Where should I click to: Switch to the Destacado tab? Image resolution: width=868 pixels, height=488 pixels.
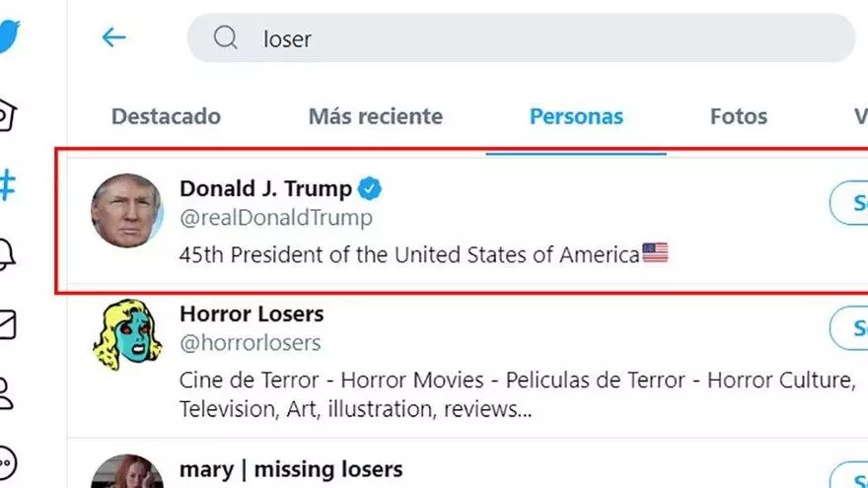point(166,116)
